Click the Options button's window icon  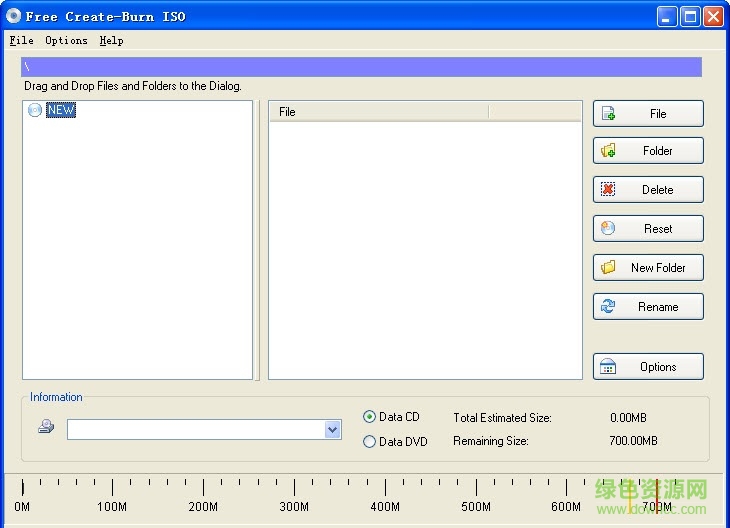608,367
